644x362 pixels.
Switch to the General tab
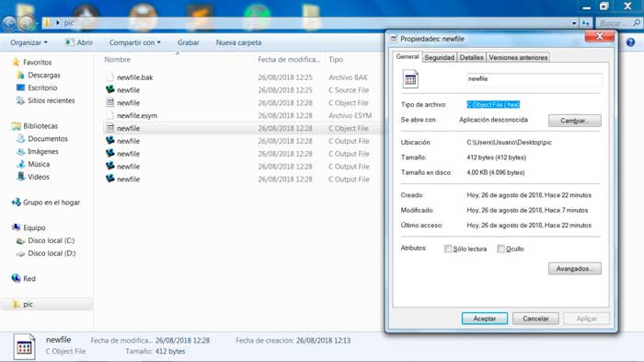[x=408, y=57]
